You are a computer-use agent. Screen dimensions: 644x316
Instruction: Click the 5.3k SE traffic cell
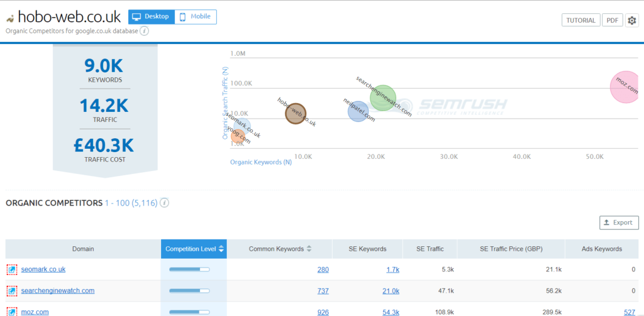tap(448, 270)
